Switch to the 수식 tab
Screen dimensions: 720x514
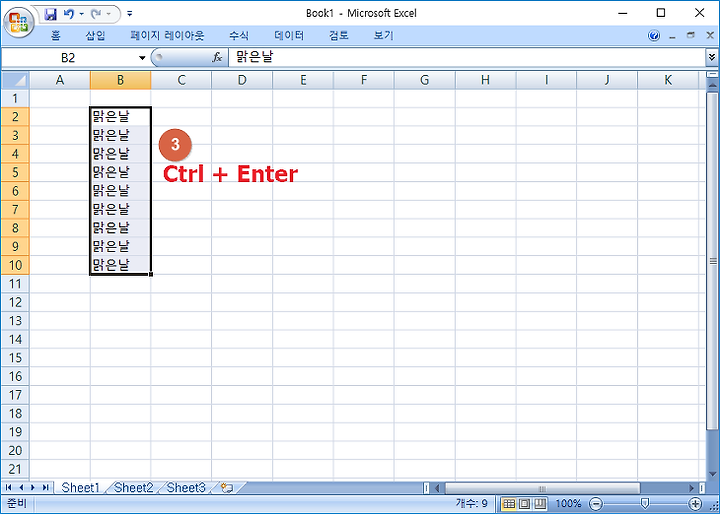tap(239, 35)
